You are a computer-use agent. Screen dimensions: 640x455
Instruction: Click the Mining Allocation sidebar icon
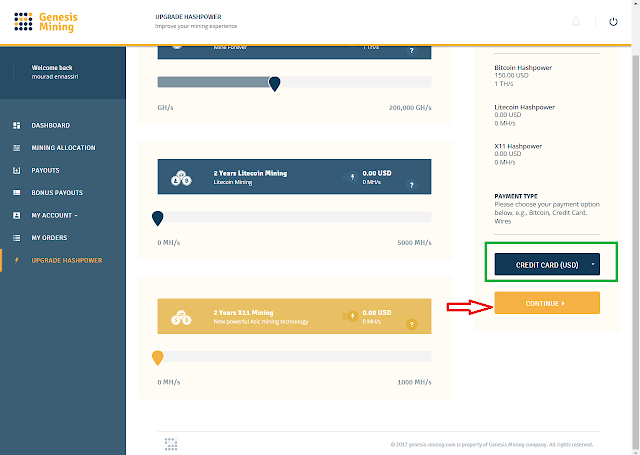tap(16, 148)
